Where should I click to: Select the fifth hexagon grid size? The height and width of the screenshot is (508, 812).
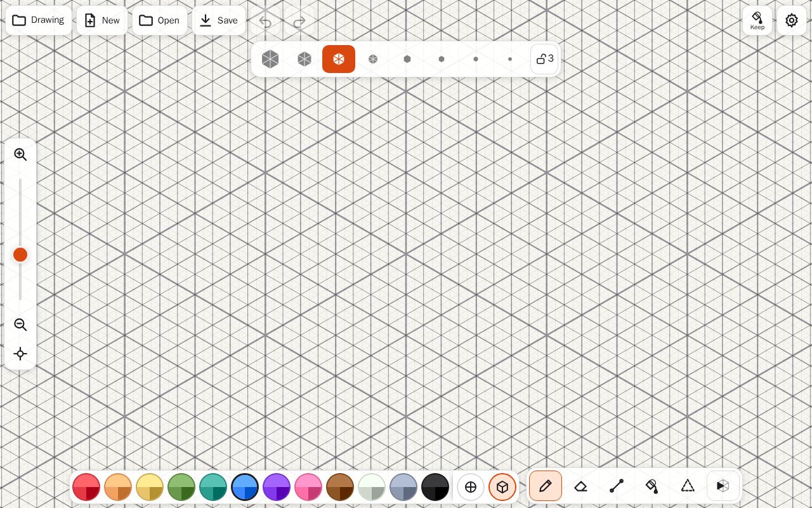point(407,59)
